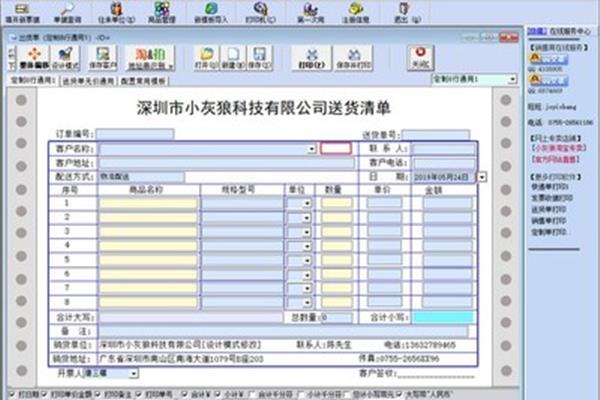Click the 商品名称 cell in row 1
This screenshot has height=400, width=600.
tap(148, 203)
